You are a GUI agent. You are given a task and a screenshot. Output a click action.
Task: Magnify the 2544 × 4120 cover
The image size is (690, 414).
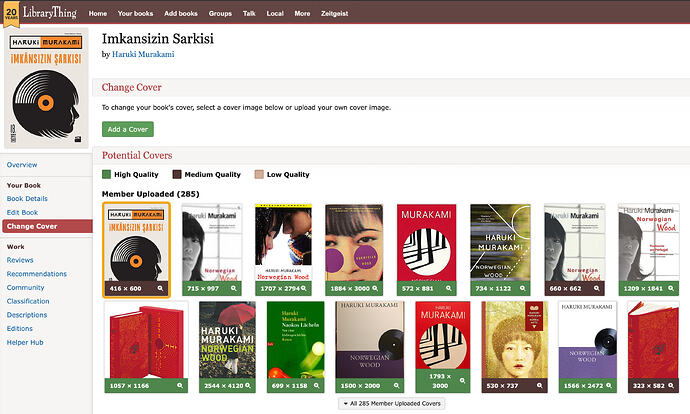pos(248,385)
